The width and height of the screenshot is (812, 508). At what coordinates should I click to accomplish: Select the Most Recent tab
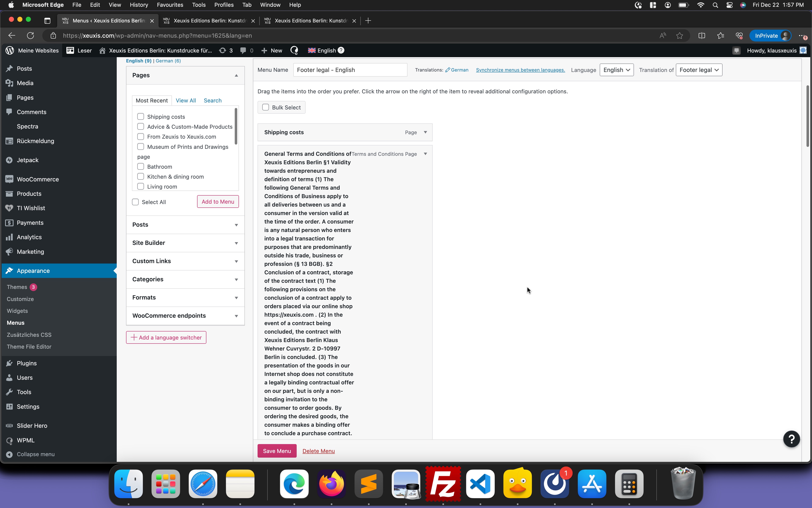coord(152,101)
